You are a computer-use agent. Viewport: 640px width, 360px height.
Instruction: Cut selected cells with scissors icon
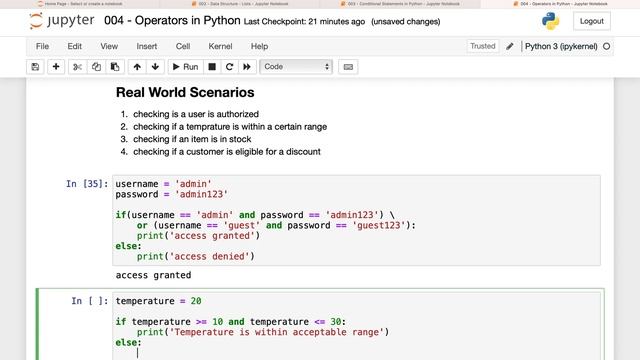click(77, 67)
